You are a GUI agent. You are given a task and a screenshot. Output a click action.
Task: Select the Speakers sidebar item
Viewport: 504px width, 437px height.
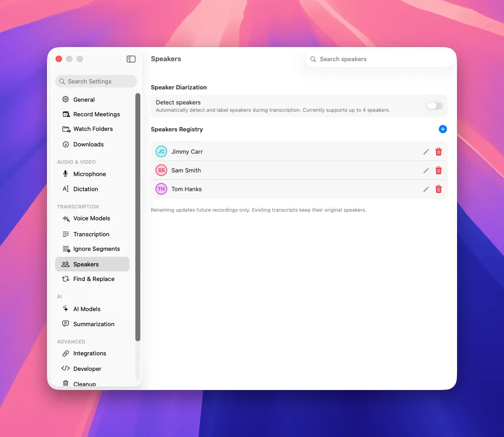[x=92, y=264]
